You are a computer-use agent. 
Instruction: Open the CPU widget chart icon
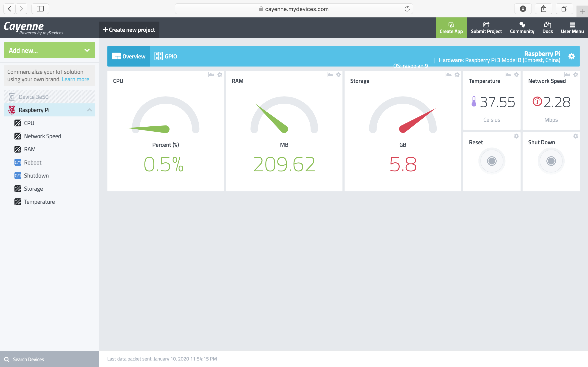click(x=211, y=75)
